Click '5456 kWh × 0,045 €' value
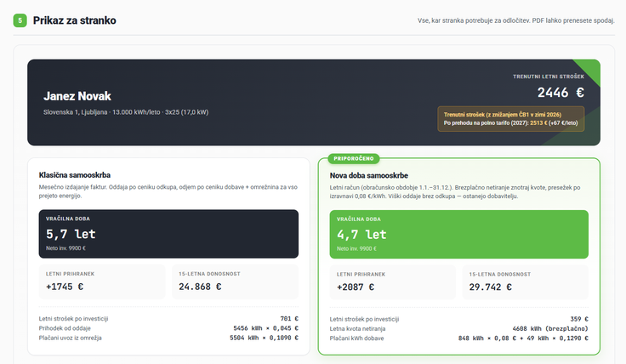This screenshot has width=626, height=364. (266, 328)
